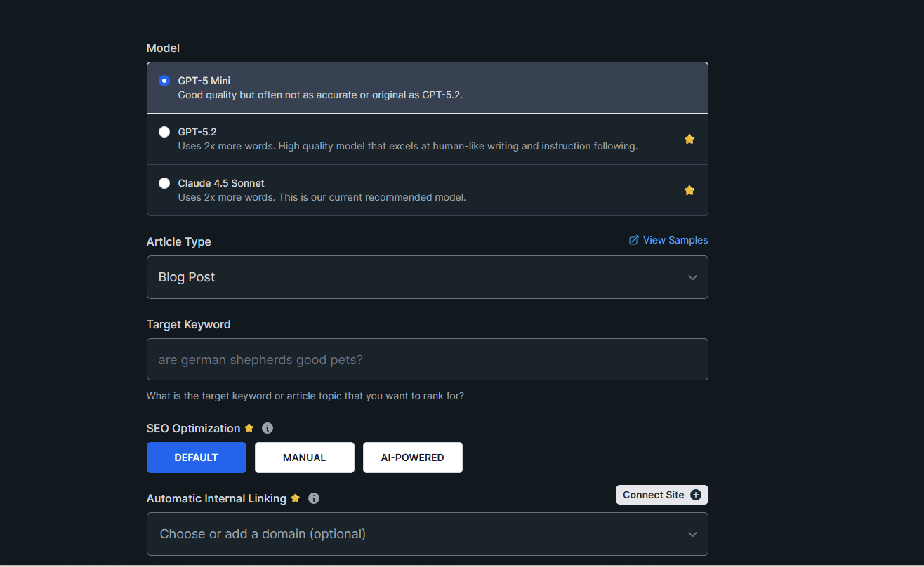Select Claude 4.5 Sonnet radio button

point(164,183)
